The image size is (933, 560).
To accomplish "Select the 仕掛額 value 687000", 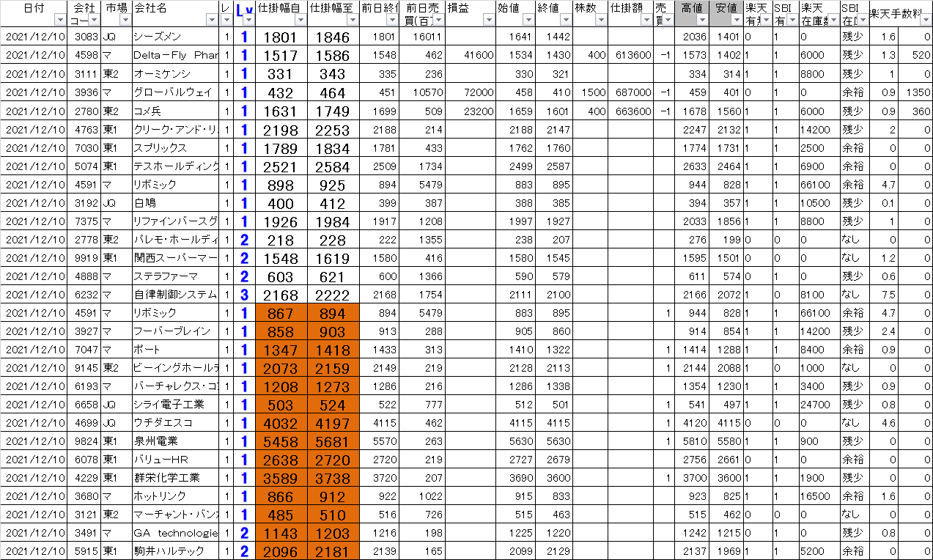I will [x=630, y=92].
